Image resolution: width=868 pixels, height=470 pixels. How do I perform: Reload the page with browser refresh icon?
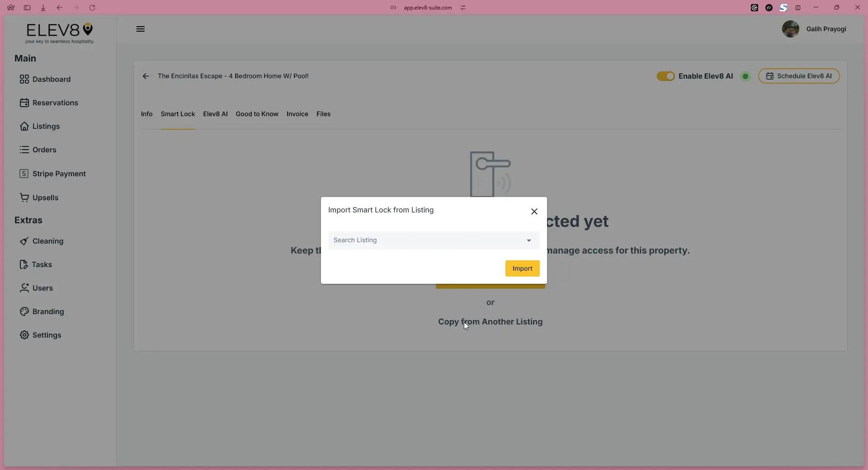click(92, 8)
